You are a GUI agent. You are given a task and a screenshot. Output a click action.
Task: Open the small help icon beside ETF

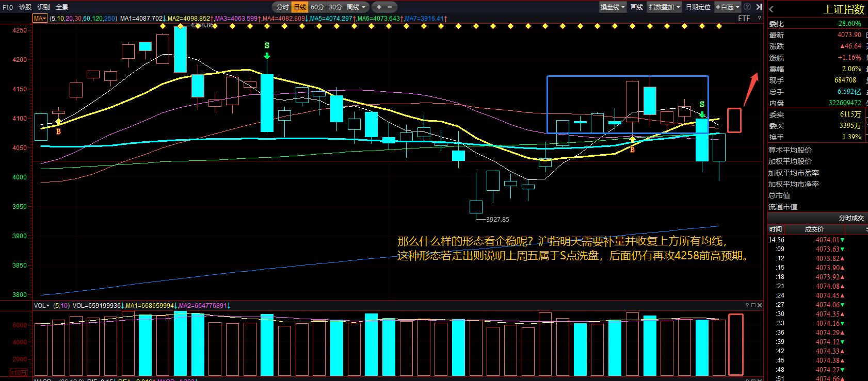tap(759, 19)
